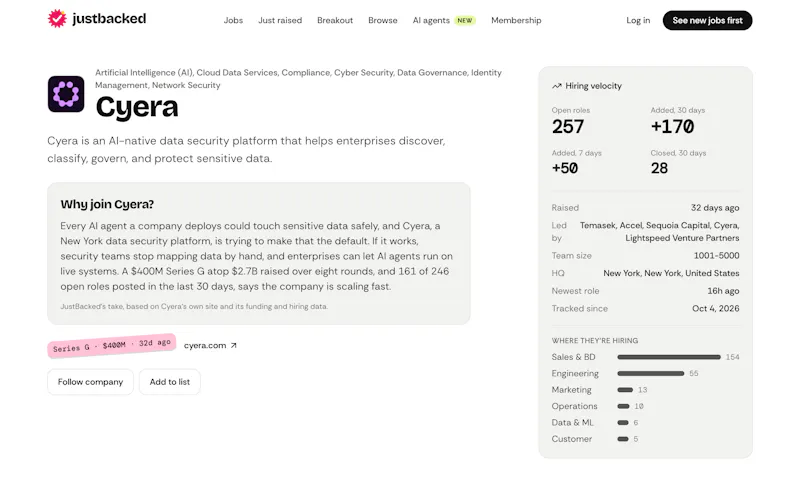Click the Engineering hiring bar
The height and width of the screenshot is (479, 800).
tap(651, 373)
